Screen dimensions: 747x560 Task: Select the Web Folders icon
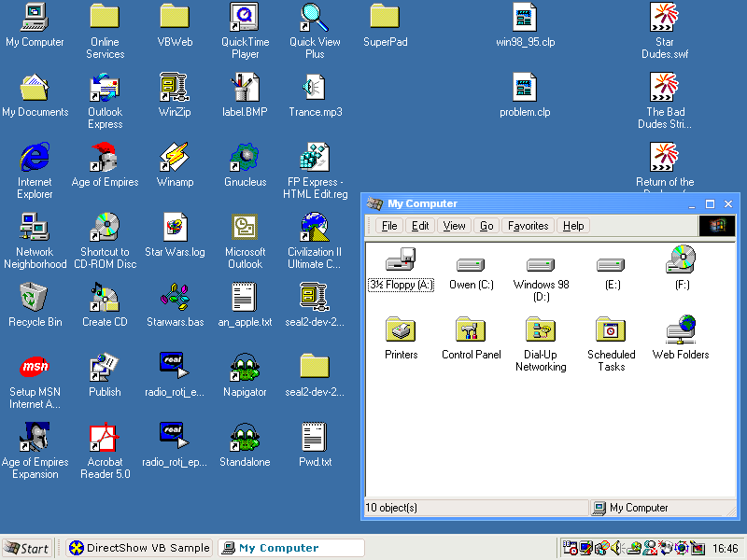pyautogui.click(x=681, y=330)
